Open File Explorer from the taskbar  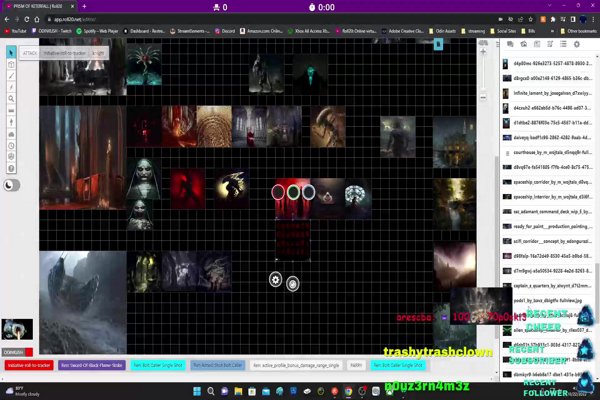238,391
